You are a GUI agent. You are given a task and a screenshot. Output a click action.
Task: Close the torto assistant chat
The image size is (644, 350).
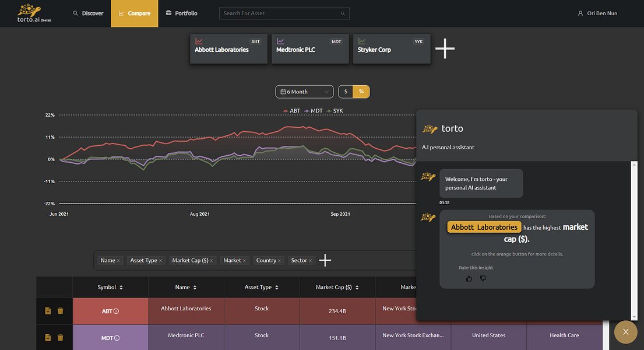tap(625, 332)
